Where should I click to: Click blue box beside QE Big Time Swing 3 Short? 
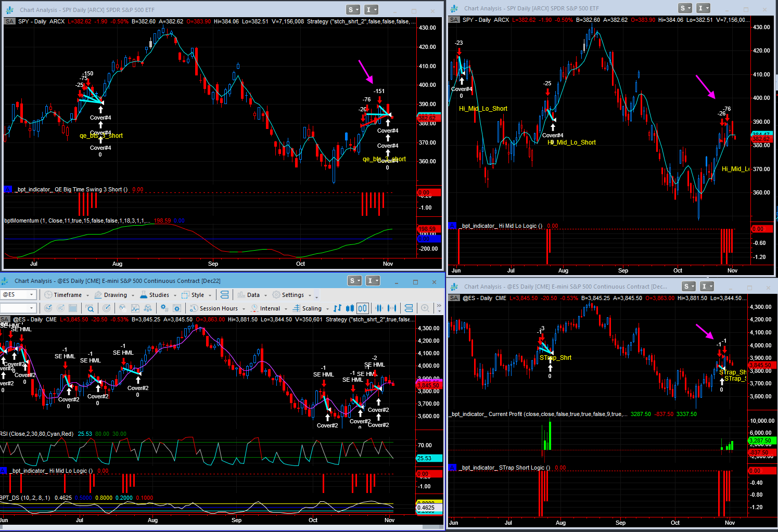coord(8,189)
